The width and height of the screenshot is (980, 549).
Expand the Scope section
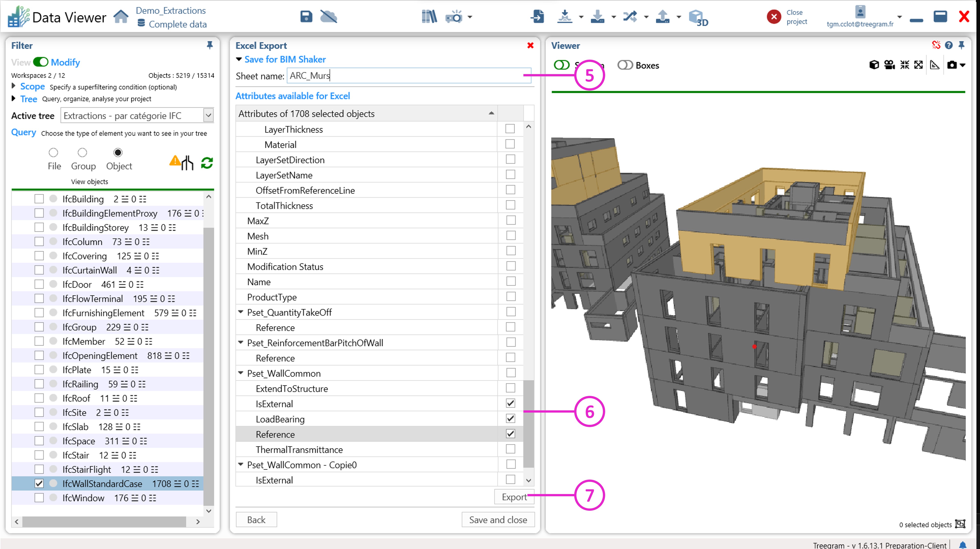14,86
